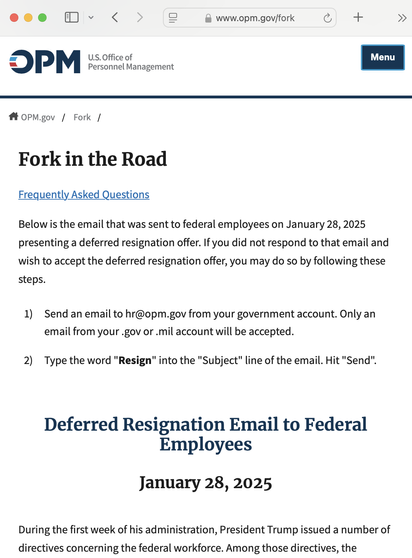Click the Deferred Resignation Email heading

[206, 434]
